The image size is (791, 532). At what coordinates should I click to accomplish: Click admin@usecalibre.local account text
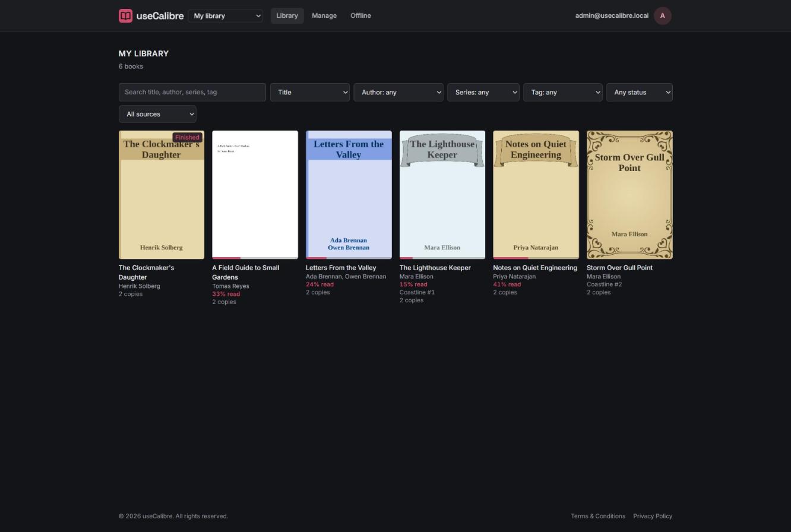pyautogui.click(x=612, y=16)
